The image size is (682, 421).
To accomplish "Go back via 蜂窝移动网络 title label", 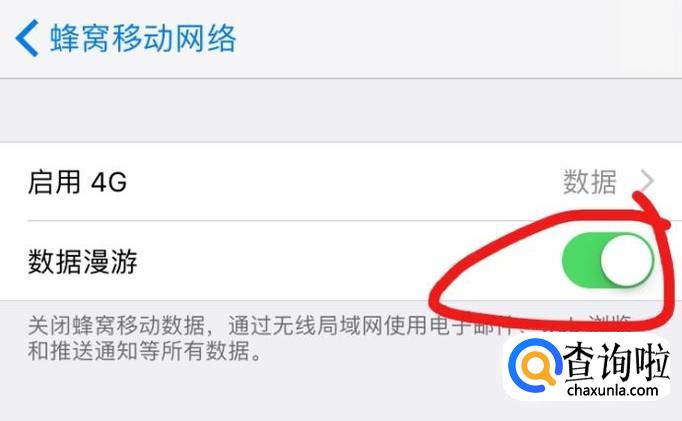I will (x=143, y=39).
